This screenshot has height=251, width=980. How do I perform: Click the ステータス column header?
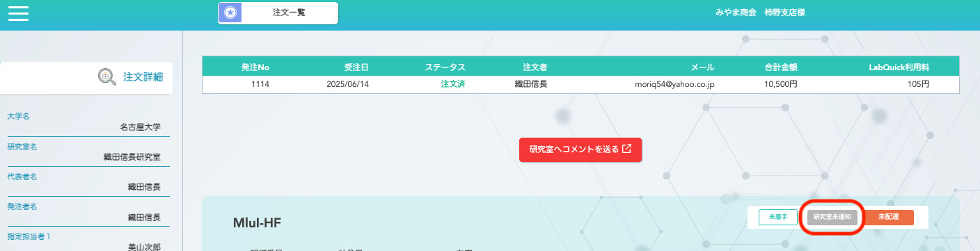pyautogui.click(x=445, y=67)
